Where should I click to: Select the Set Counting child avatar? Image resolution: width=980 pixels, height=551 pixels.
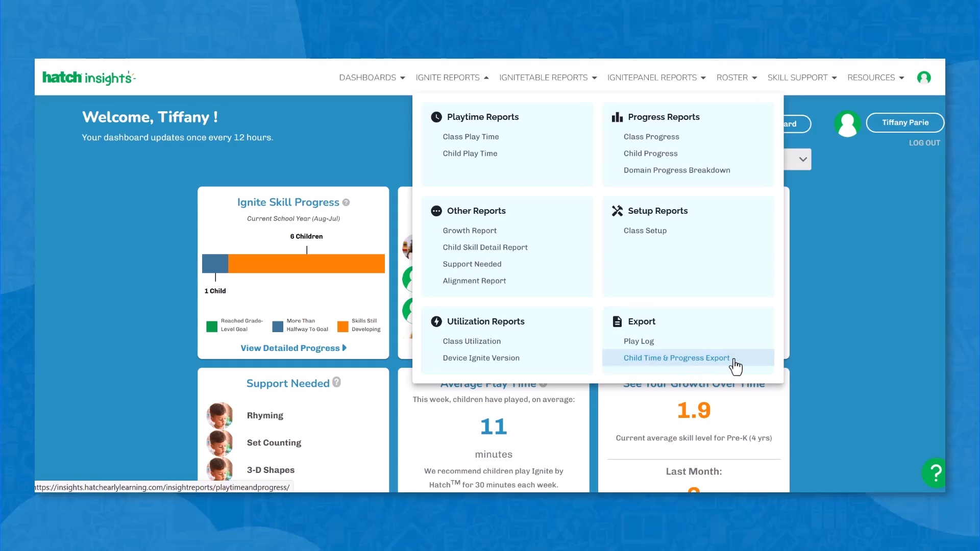click(220, 443)
